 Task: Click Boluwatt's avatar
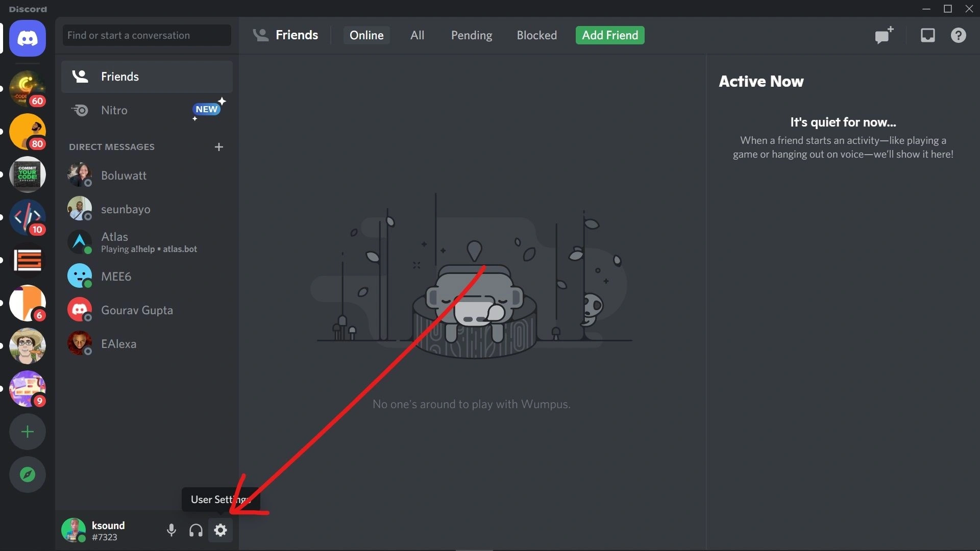(x=80, y=175)
